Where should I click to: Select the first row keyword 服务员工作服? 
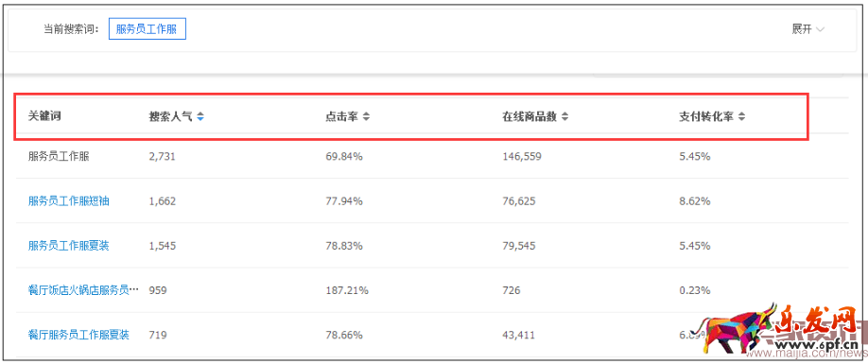(59, 157)
